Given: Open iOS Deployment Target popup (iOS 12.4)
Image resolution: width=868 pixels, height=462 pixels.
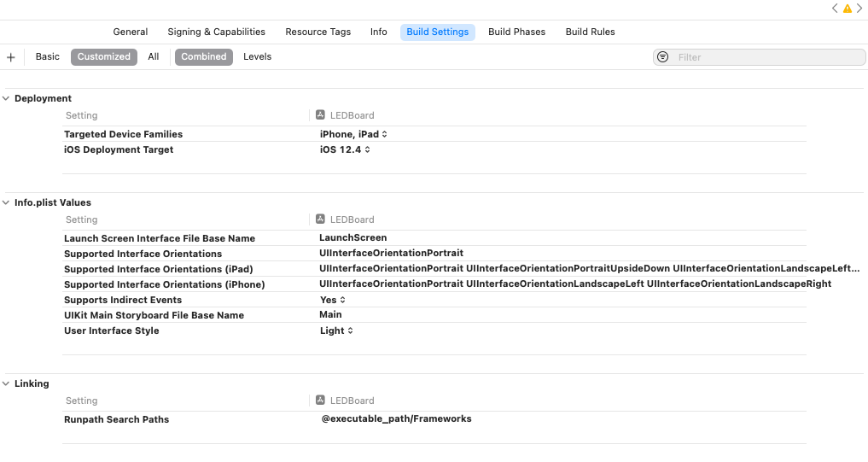Looking at the screenshot, I should point(344,149).
